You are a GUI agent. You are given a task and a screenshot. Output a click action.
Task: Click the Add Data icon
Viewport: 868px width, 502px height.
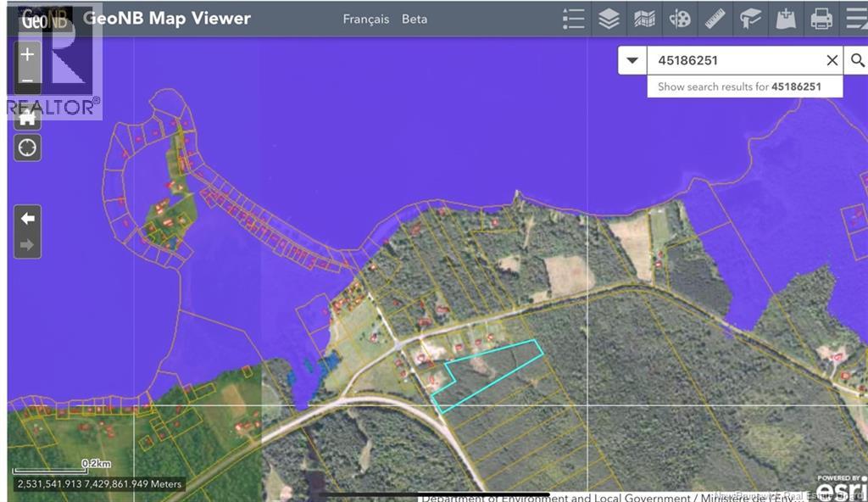[786, 19]
